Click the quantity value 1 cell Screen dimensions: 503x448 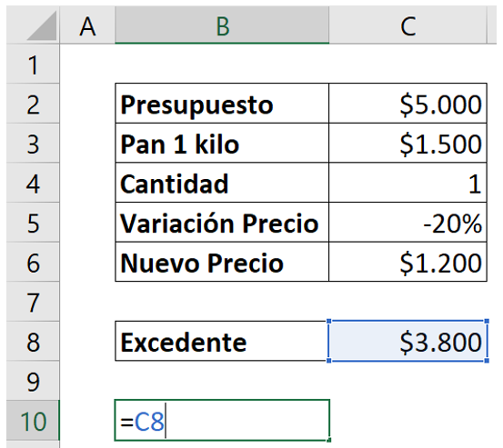(407, 183)
